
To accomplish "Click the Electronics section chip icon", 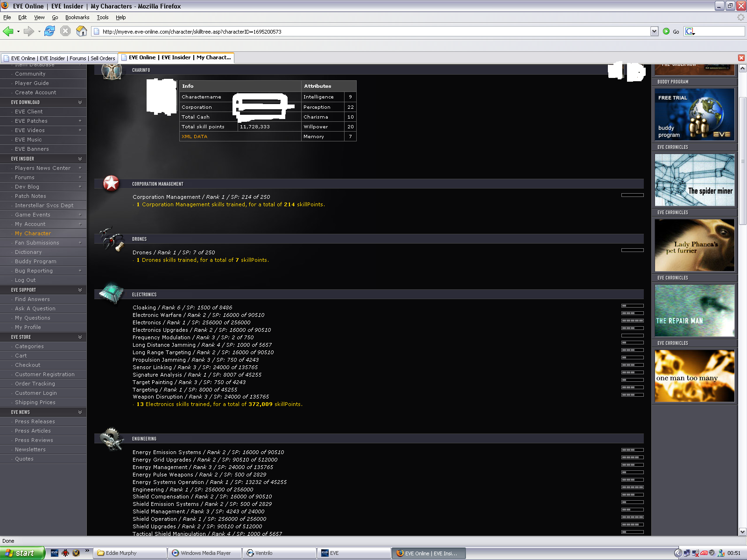I will point(112,293).
